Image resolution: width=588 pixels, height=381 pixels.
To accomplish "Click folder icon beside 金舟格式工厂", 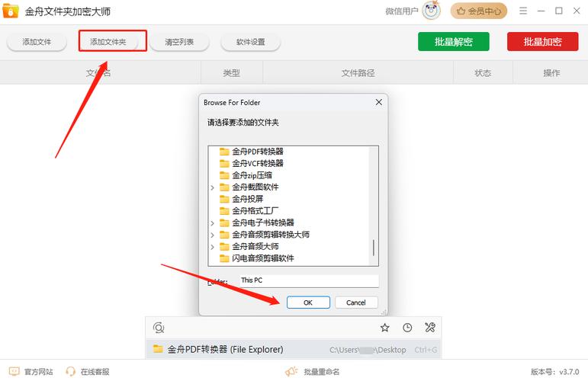I will click(224, 211).
